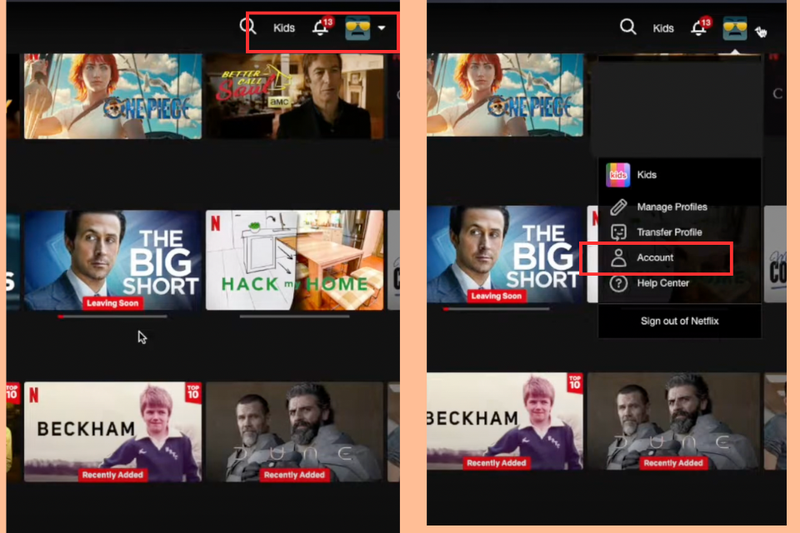Viewport: 800px width, 533px height.
Task: Open Beckham thumbnail in left screenshot
Action: point(113,432)
